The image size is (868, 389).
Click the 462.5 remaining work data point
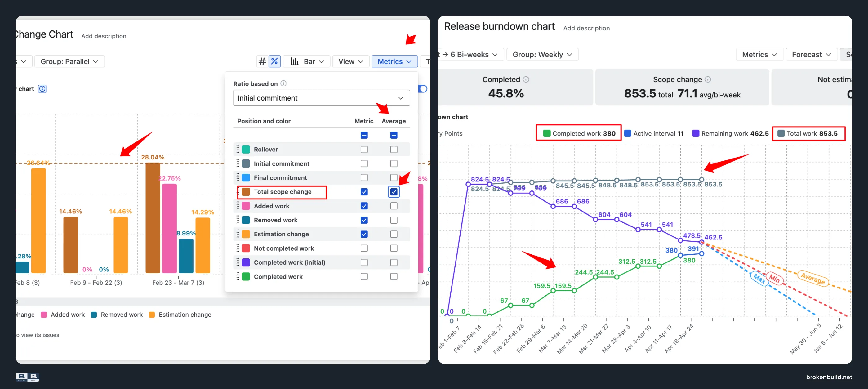tap(701, 242)
